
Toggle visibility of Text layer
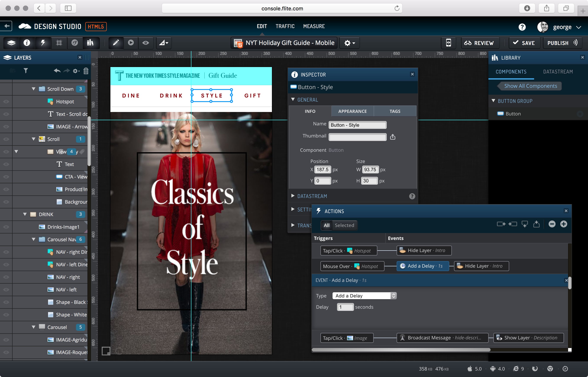(x=6, y=164)
